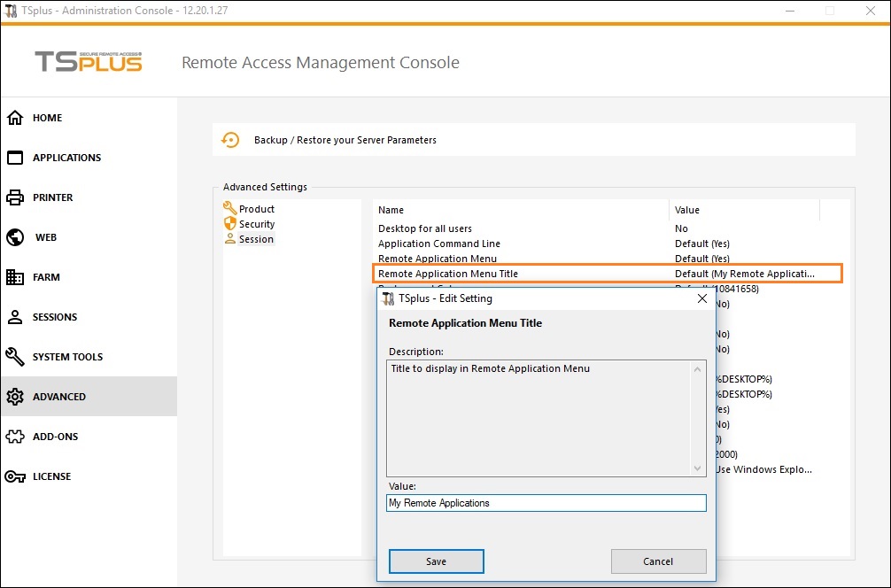
Task: Select the Security category with shield icon
Action: click(256, 224)
